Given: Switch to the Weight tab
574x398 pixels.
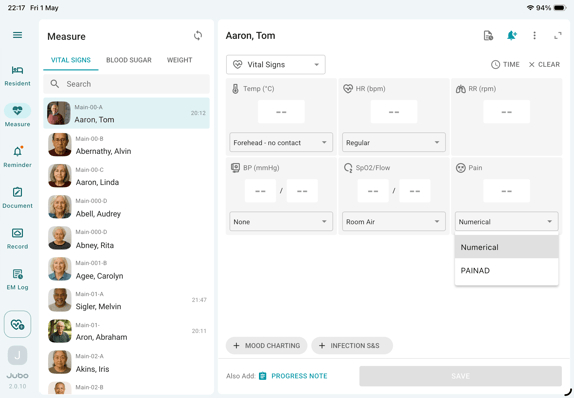Looking at the screenshot, I should [x=179, y=60].
